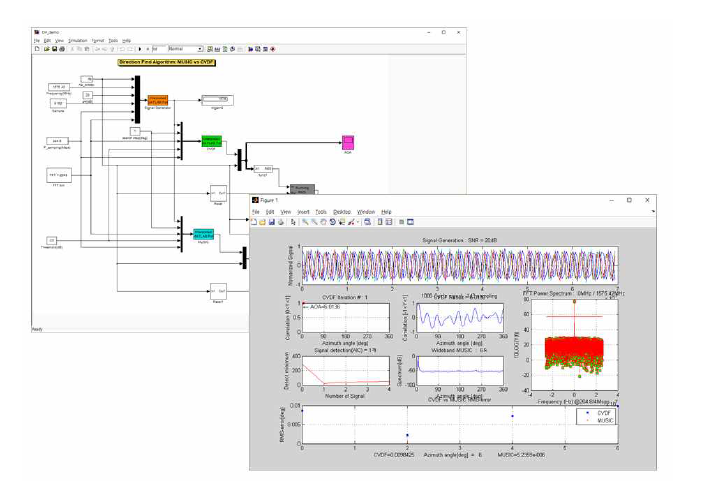
Task: Click the Insert Legend icon in Figure 1
Action: (389, 222)
